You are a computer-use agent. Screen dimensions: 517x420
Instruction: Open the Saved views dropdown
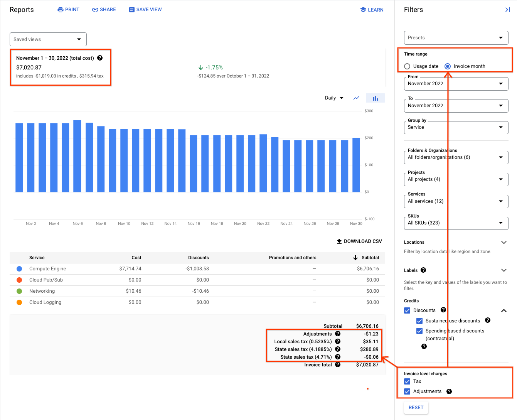click(x=48, y=39)
